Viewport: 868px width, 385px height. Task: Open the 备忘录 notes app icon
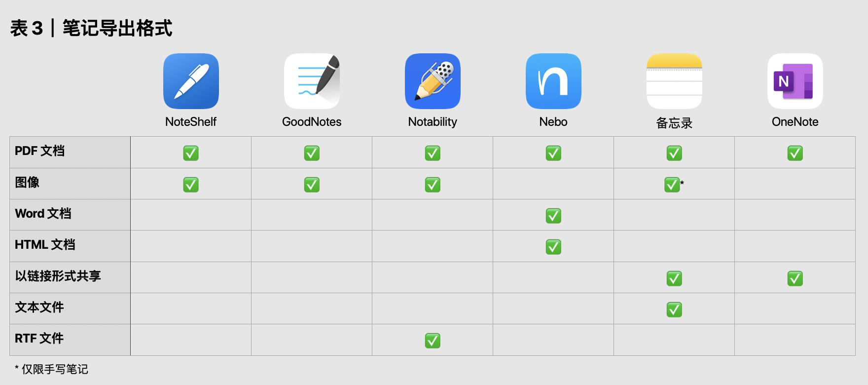(674, 81)
